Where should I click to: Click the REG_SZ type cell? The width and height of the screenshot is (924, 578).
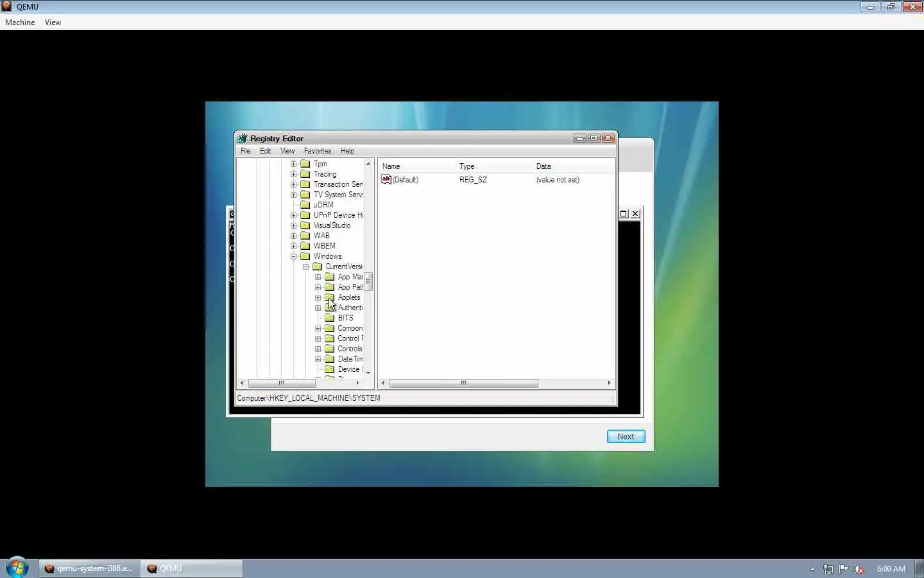(x=473, y=180)
